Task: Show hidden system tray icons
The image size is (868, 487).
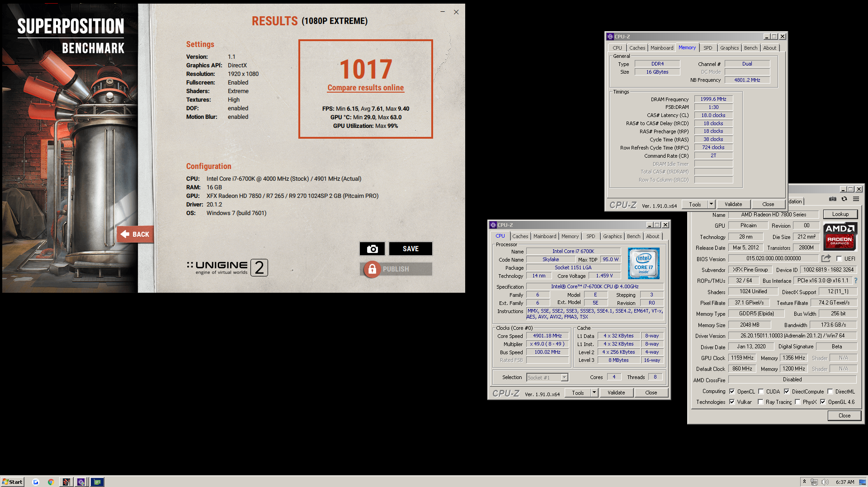Action: click(804, 482)
